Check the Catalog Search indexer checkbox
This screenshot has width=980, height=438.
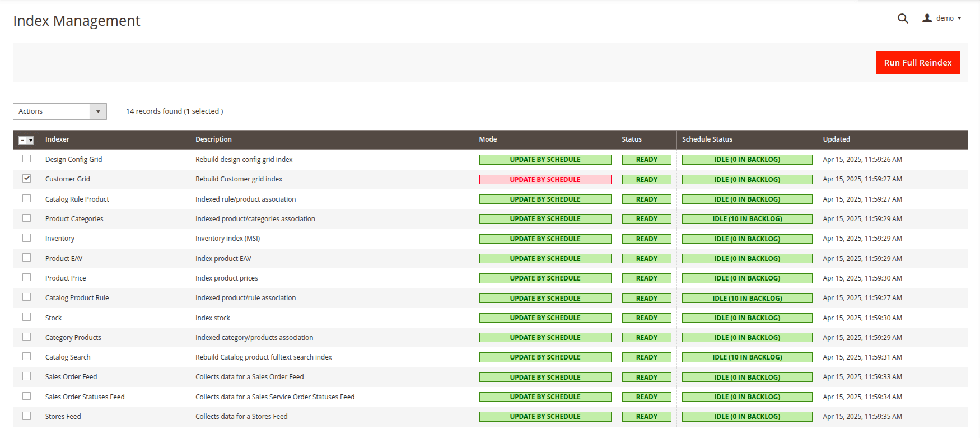(x=26, y=357)
